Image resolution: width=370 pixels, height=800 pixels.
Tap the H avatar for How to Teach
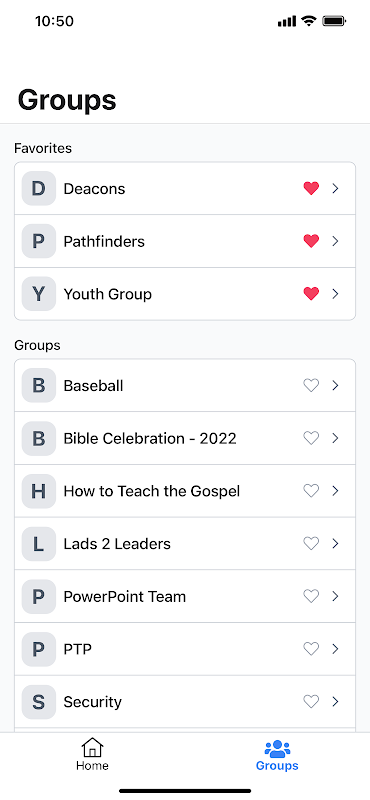(39, 491)
